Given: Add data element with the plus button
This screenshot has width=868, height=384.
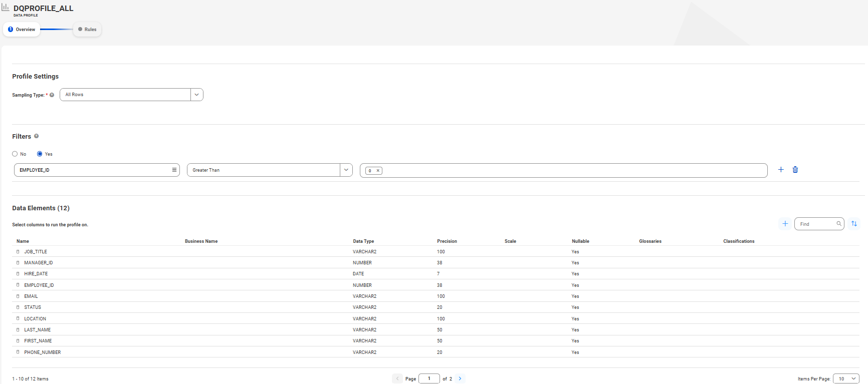Looking at the screenshot, I should (x=785, y=224).
